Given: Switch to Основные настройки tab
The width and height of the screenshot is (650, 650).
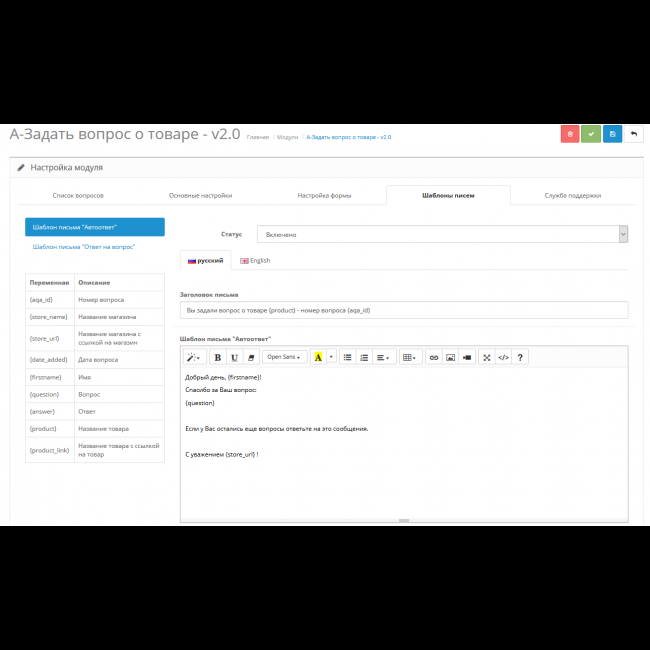Looking at the screenshot, I should tap(200, 196).
